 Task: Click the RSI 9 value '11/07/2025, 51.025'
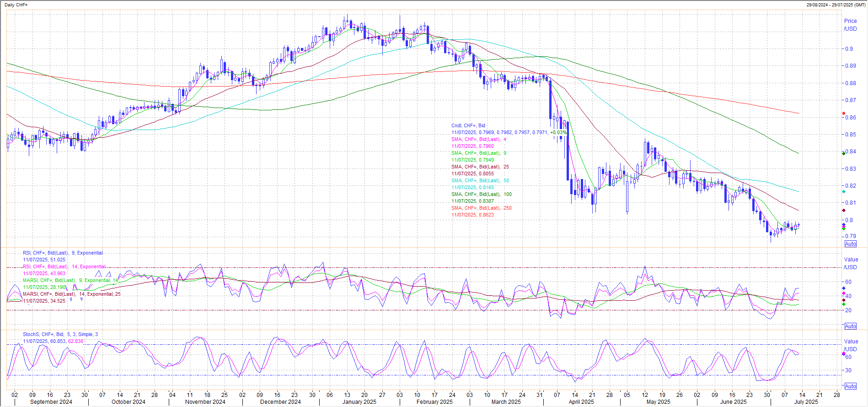tap(44, 260)
